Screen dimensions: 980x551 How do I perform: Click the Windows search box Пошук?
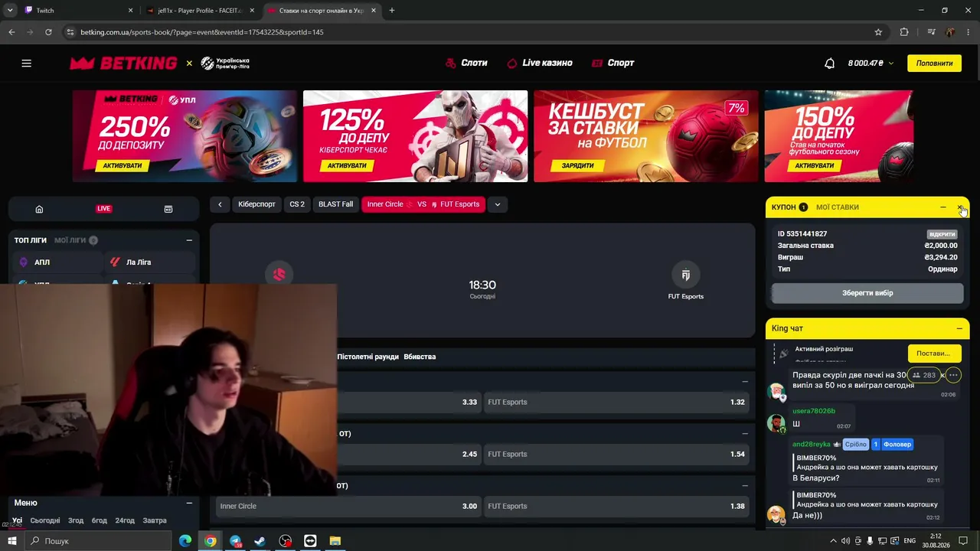pos(100,541)
